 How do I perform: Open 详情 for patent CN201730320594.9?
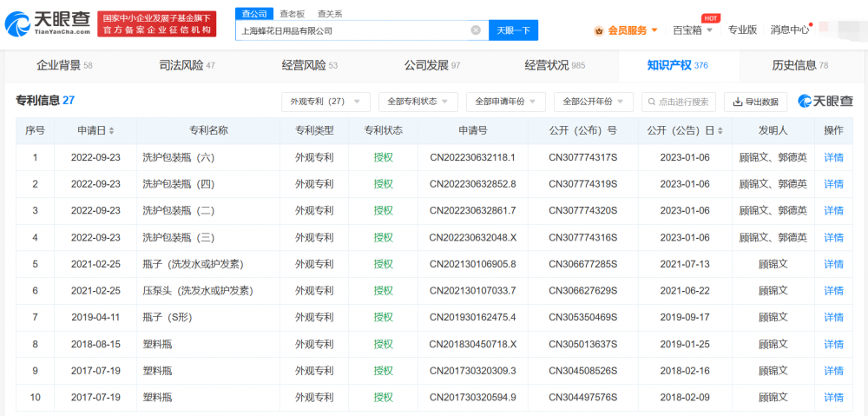[x=833, y=397]
